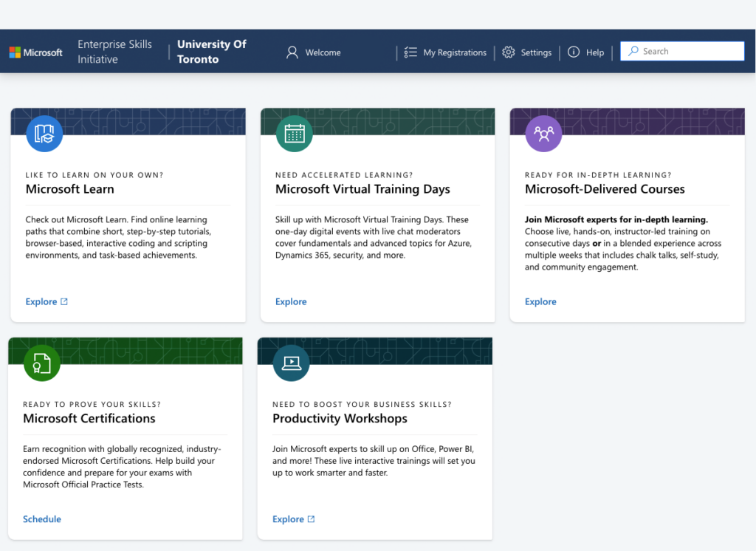Click the Microsoft Learn book icon

[44, 134]
